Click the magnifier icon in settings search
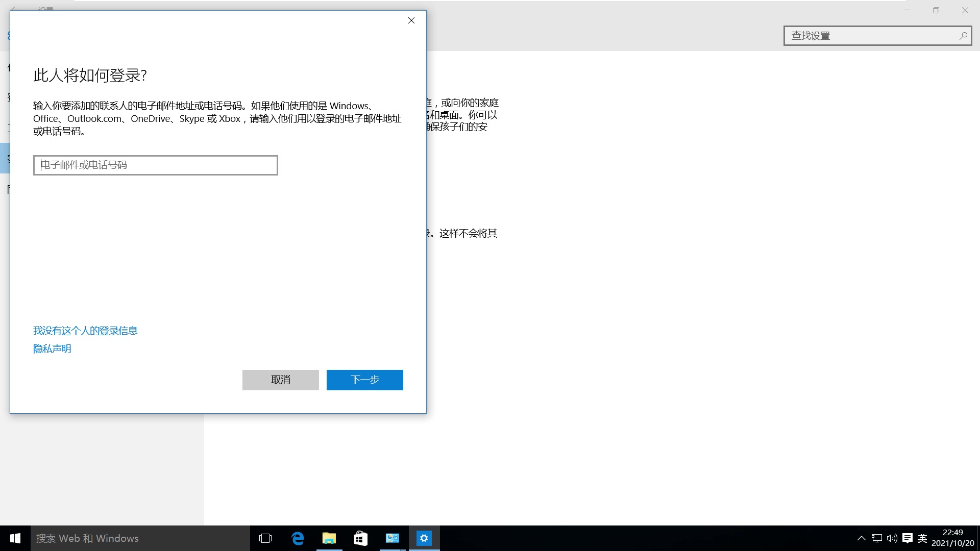Viewport: 980px width, 551px height. (x=963, y=36)
